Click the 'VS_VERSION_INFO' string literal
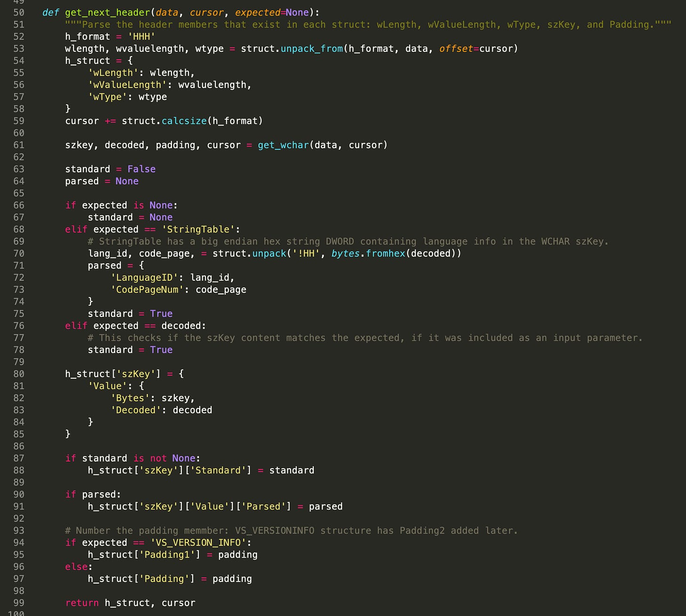 tap(198, 543)
